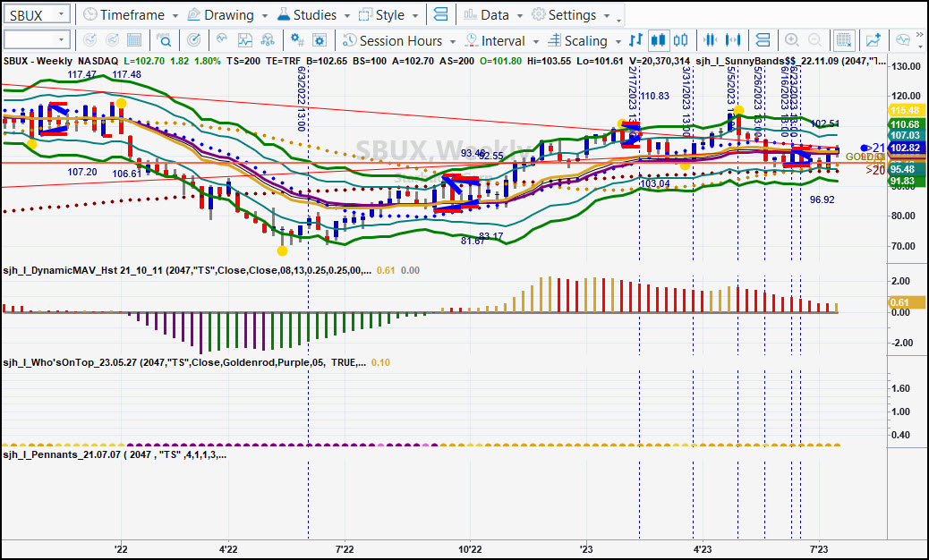Click the sjh_I_SunnyBands$$ study label
929x560 pixels.
click(791, 61)
